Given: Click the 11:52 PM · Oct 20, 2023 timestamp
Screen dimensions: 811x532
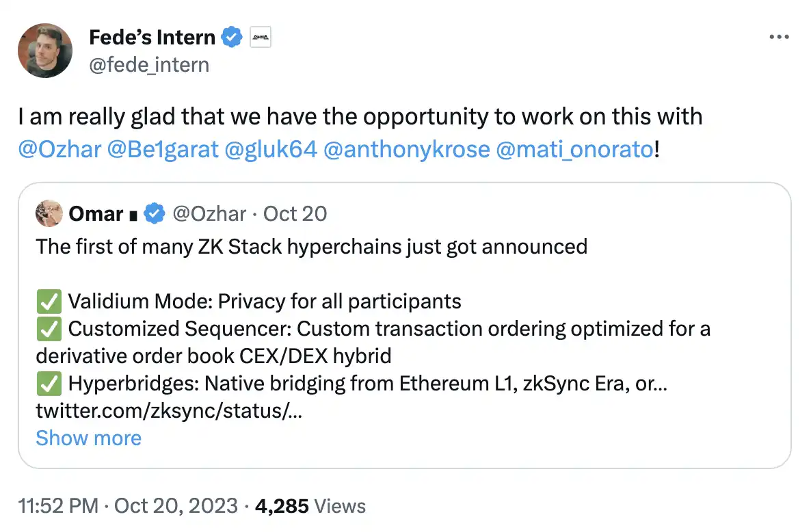Looking at the screenshot, I should click(128, 506).
